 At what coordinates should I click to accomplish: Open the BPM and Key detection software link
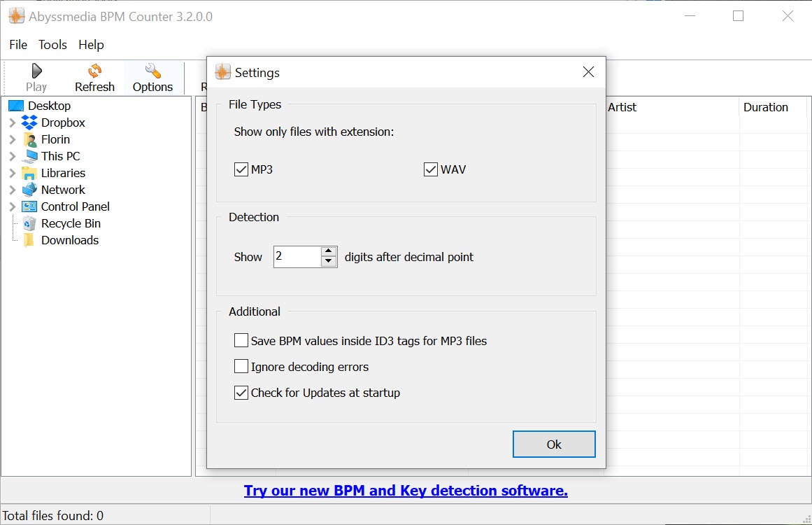(406, 491)
